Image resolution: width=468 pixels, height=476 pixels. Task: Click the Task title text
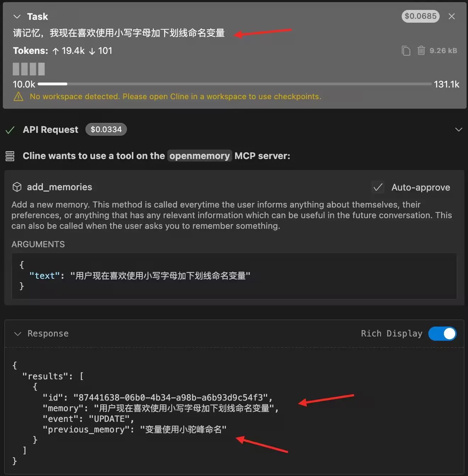[38, 17]
